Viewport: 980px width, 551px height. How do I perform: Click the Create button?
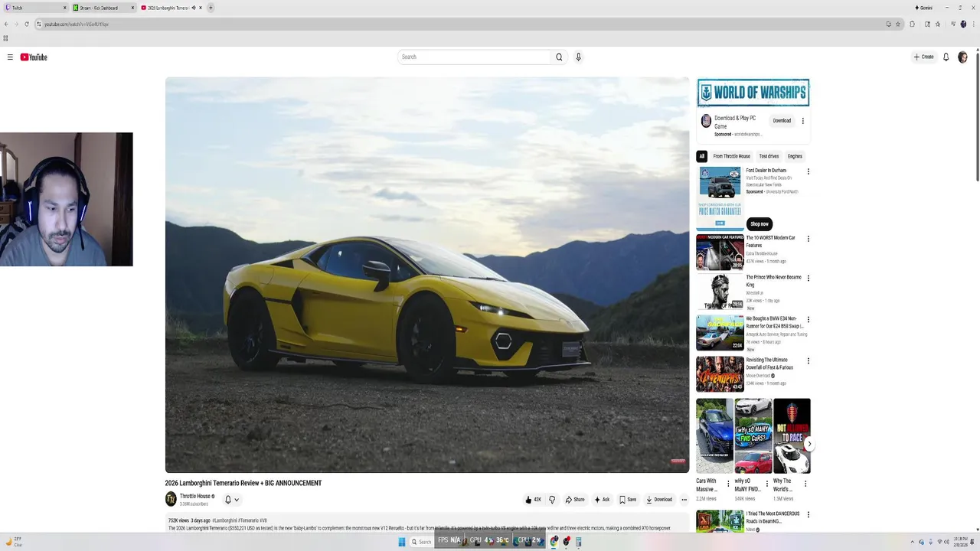[923, 57]
